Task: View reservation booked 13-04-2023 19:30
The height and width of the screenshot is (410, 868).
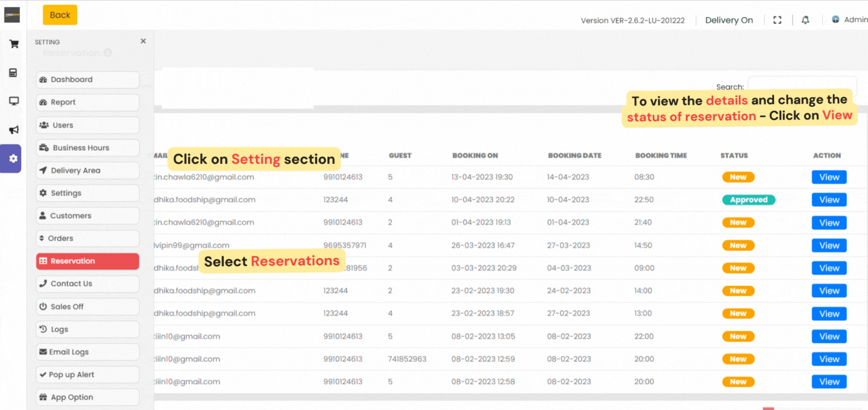Action: click(829, 177)
